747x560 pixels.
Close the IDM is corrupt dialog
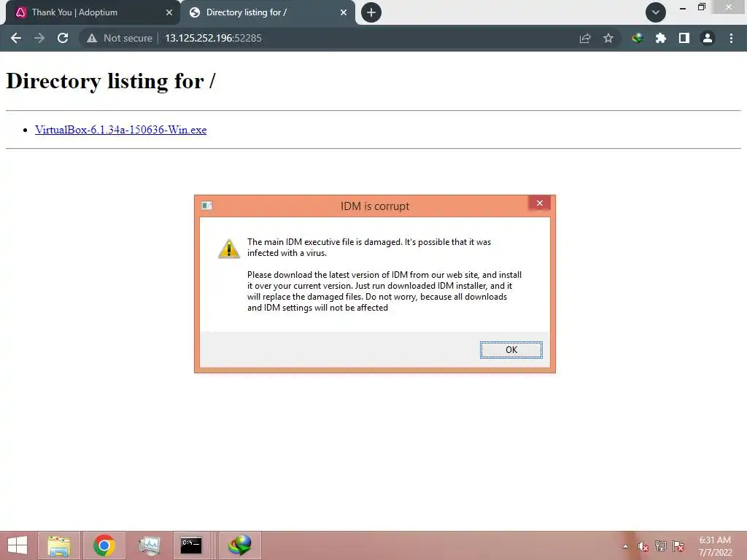click(540, 203)
